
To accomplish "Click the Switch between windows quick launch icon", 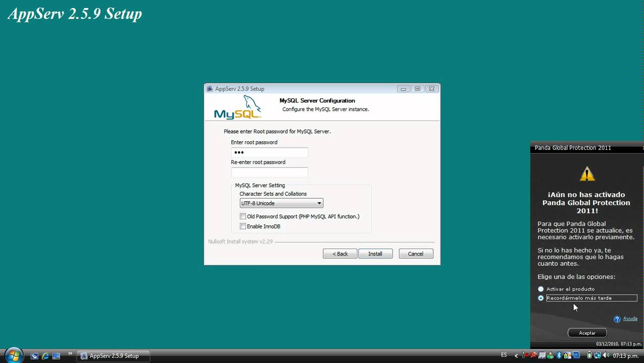I will click(34, 356).
